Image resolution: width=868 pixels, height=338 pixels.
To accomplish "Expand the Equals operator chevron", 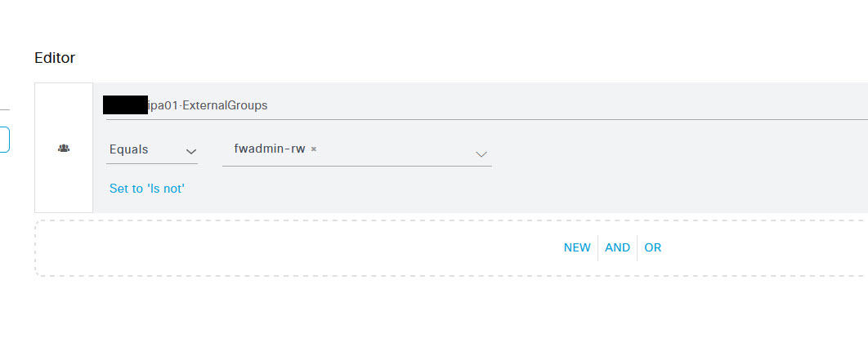I will tap(191, 151).
